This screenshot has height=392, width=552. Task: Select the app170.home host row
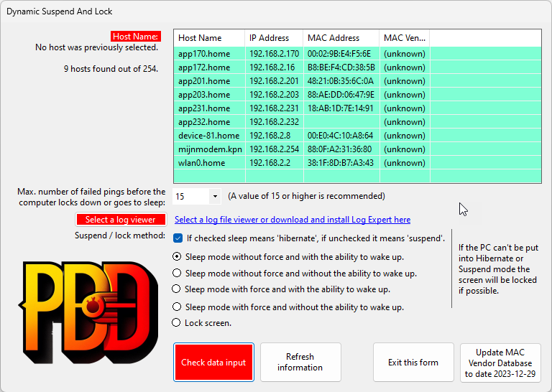[x=209, y=54]
